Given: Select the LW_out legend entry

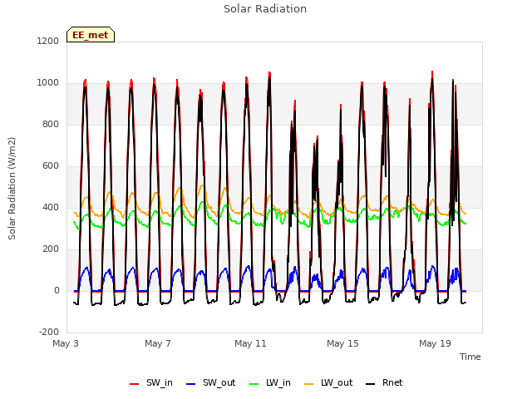Looking at the screenshot, I should click(328, 382).
